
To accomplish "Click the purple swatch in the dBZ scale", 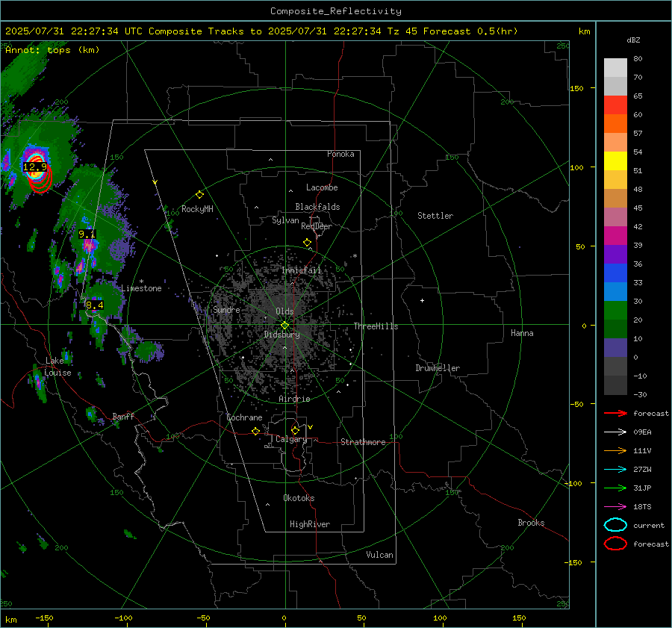I will pos(615,254).
